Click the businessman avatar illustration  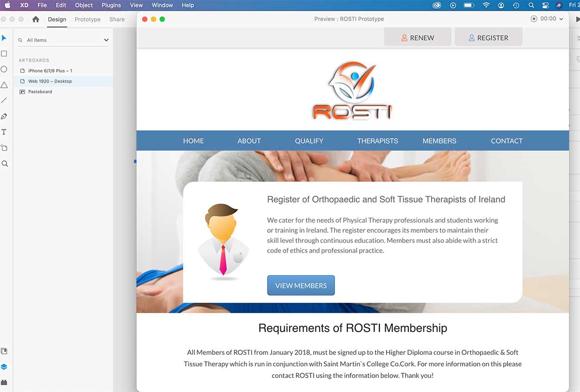tap(223, 242)
